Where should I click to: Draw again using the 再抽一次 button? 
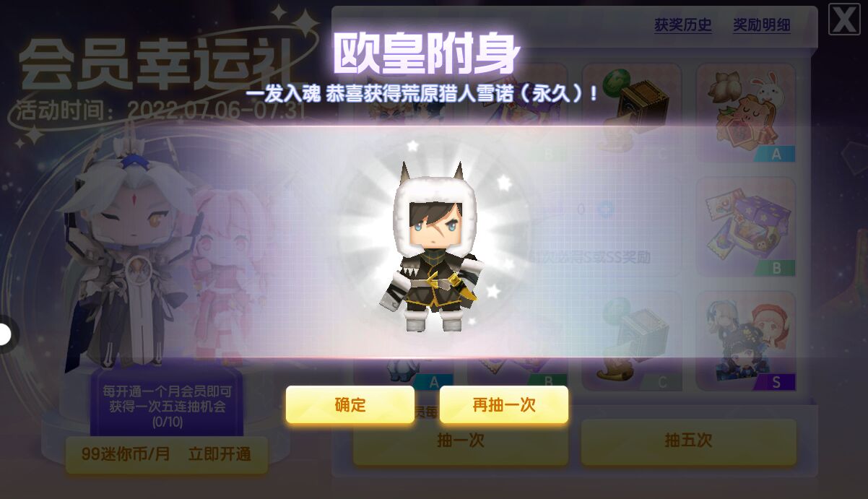tap(504, 404)
